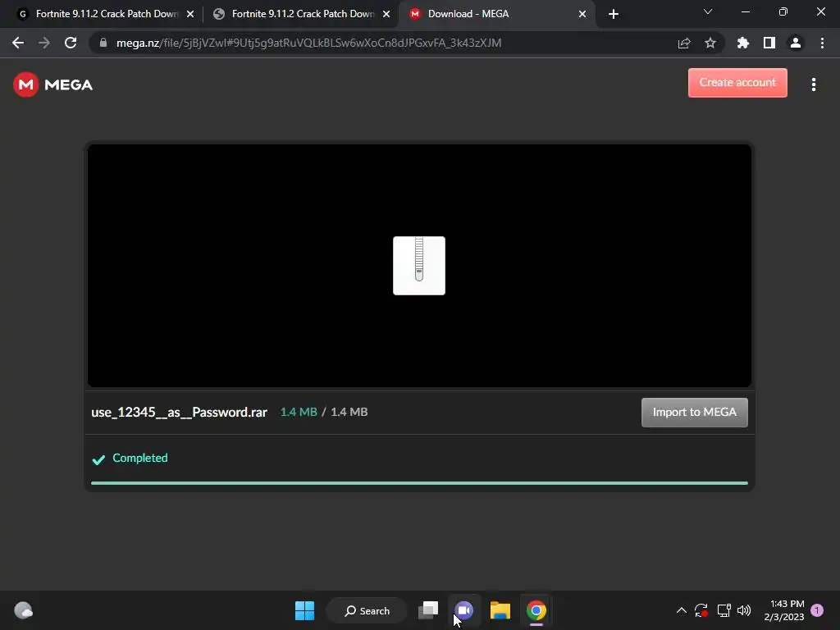
Task: Open a new browser tab
Action: pos(614,14)
